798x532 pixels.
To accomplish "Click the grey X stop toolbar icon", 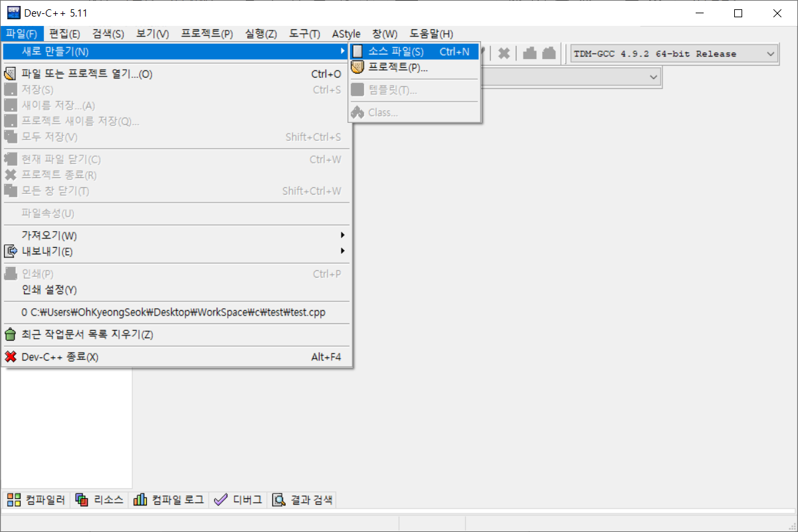I will (x=504, y=54).
